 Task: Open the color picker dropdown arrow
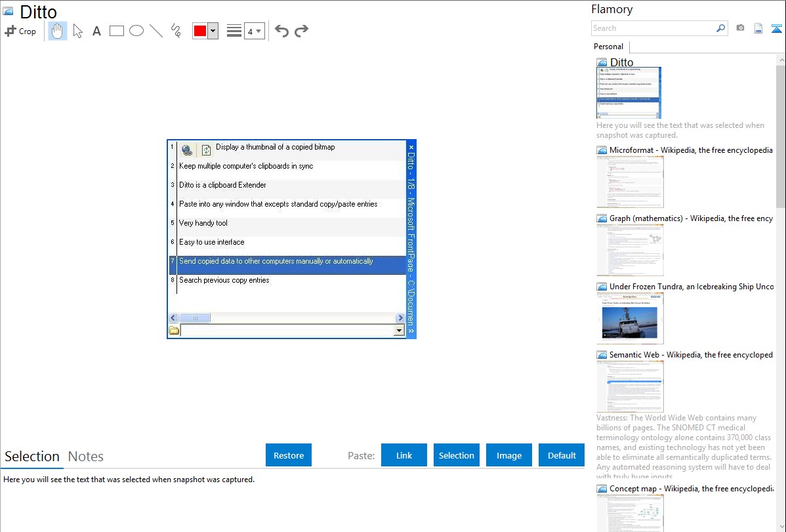213,31
